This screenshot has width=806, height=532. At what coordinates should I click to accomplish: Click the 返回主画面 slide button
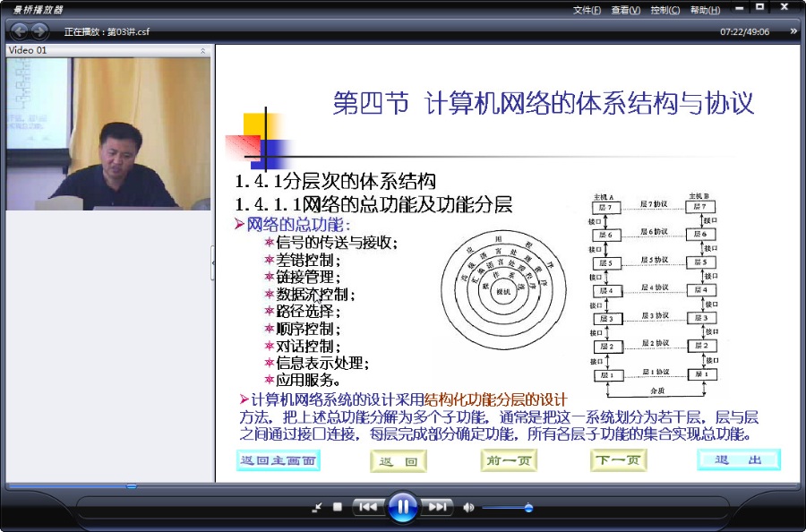point(279,460)
